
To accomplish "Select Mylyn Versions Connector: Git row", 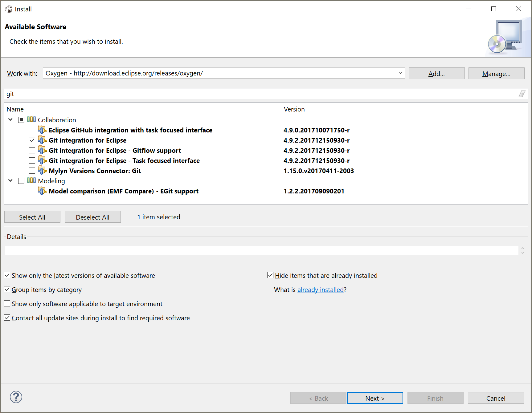I will pos(95,171).
